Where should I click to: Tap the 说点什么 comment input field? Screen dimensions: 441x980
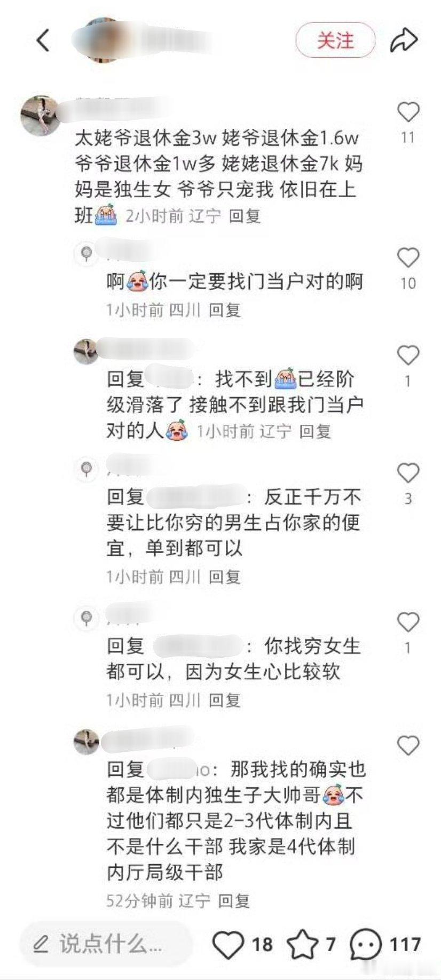[106, 945]
